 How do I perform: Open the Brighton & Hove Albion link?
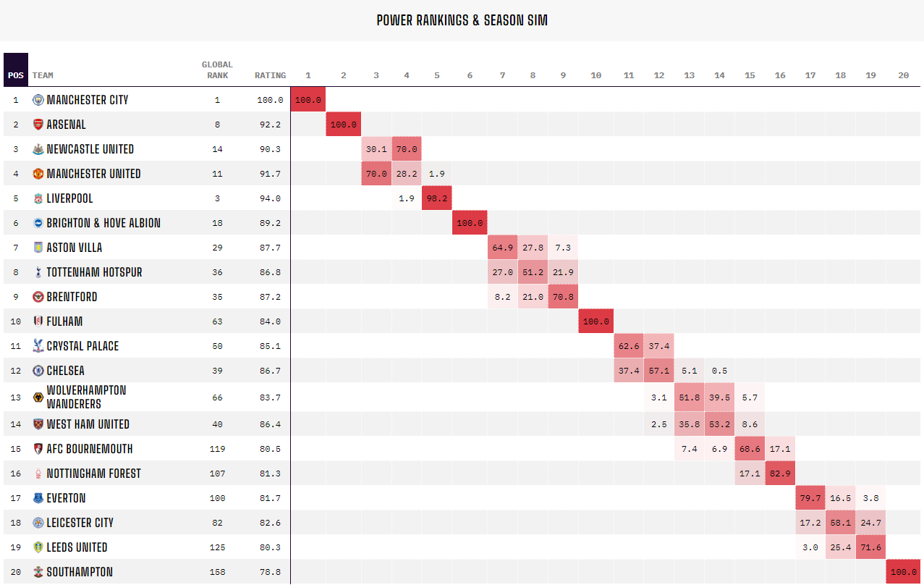pos(103,223)
